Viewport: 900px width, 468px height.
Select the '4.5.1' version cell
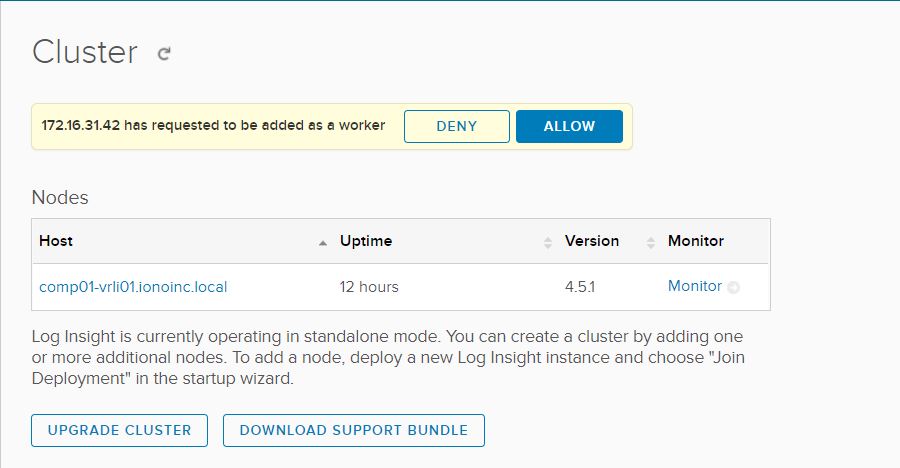click(x=580, y=287)
